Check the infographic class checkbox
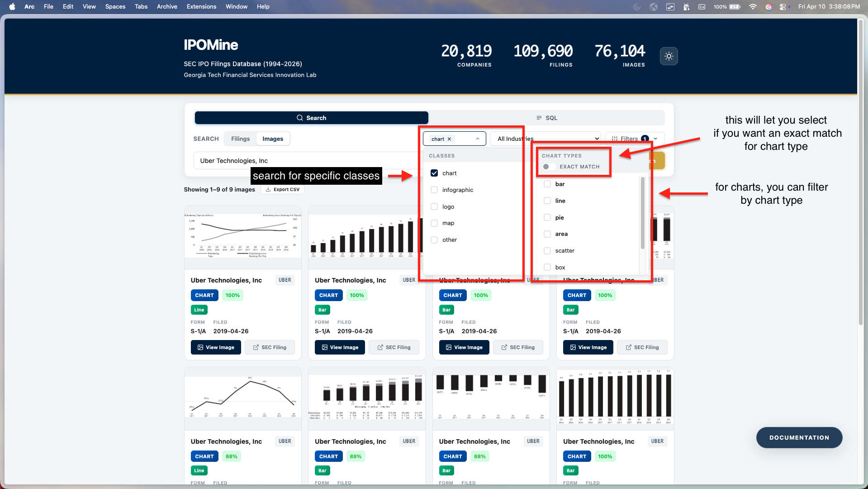The width and height of the screenshot is (868, 489). click(x=434, y=190)
